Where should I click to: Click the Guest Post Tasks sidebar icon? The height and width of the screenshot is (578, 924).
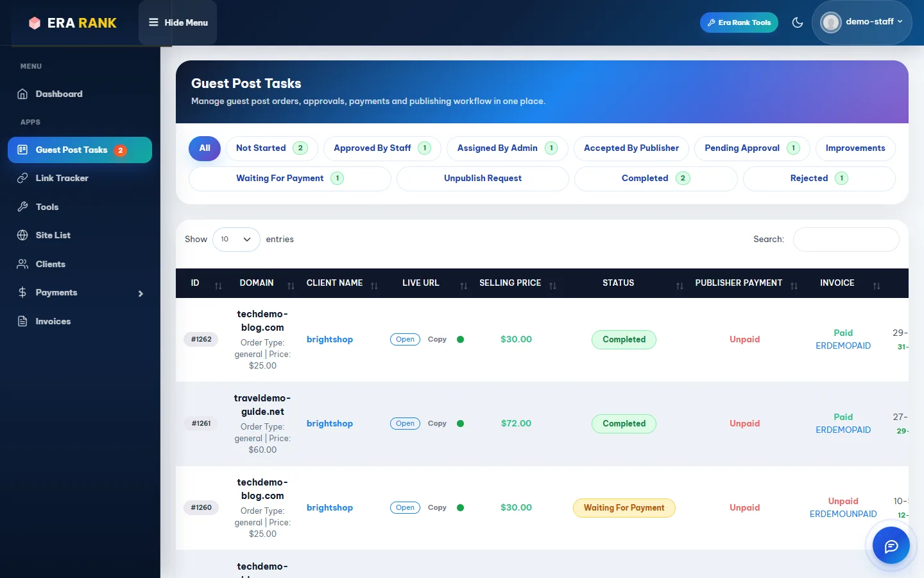[x=22, y=150]
